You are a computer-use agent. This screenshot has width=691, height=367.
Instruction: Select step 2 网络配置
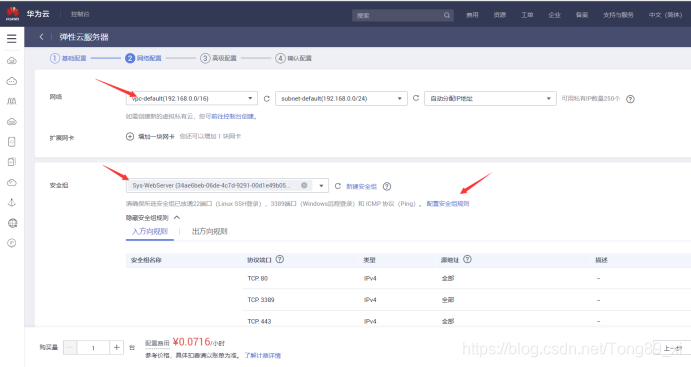click(143, 58)
